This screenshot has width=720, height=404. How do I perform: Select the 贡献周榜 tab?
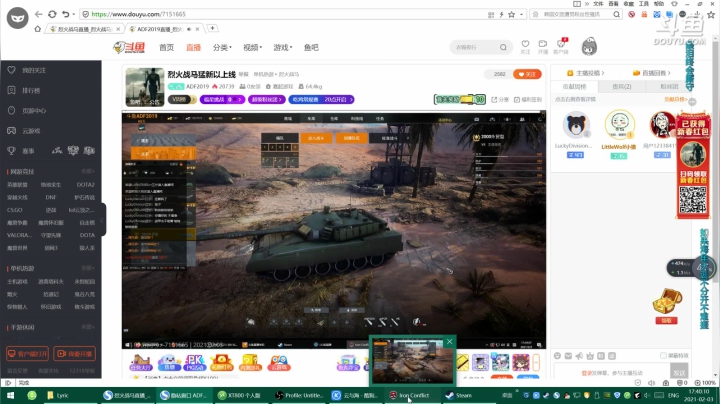tap(574, 86)
